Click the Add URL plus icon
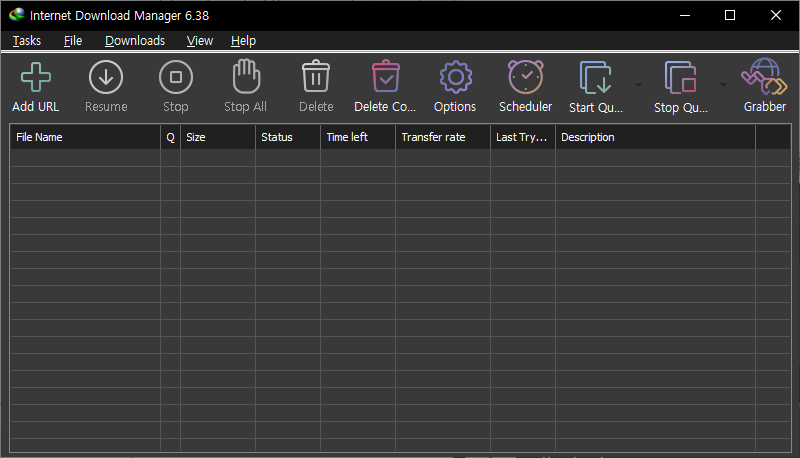The image size is (800, 458). [x=36, y=77]
